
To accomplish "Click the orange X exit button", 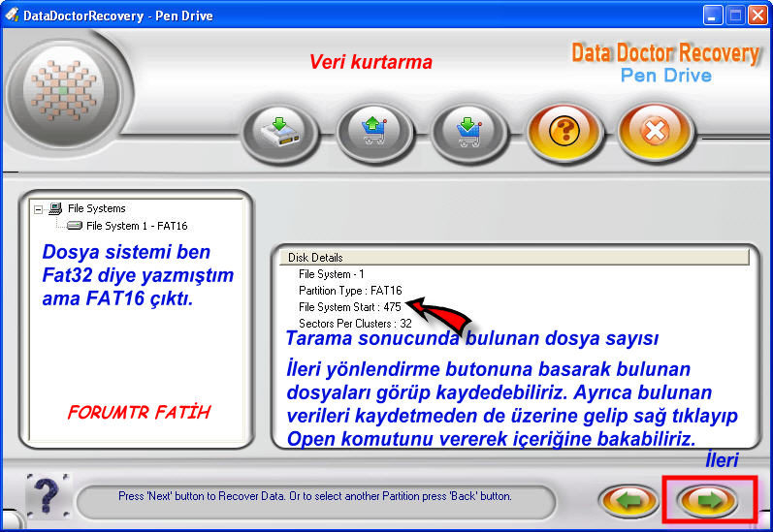I will 656,132.
